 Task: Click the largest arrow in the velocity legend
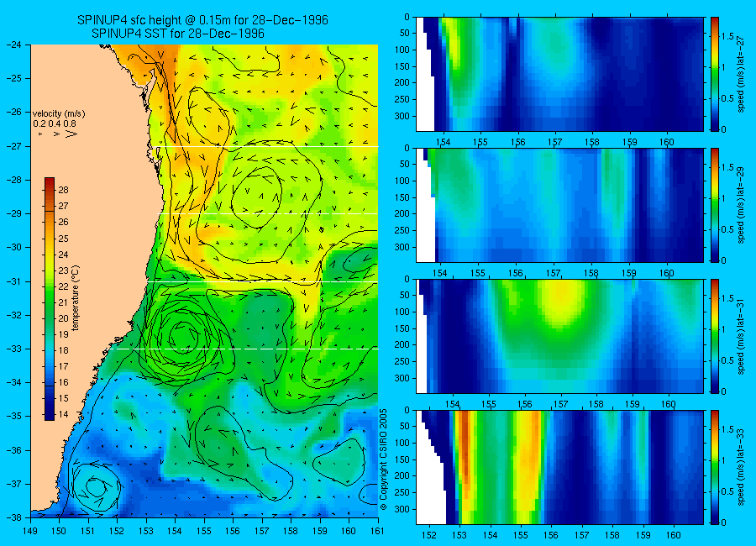pyautogui.click(x=71, y=134)
